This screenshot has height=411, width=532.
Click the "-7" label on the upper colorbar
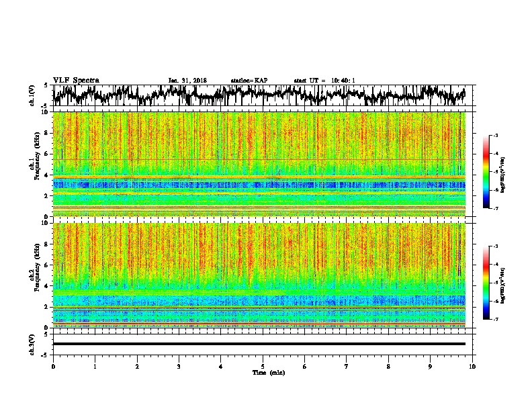[495, 208]
